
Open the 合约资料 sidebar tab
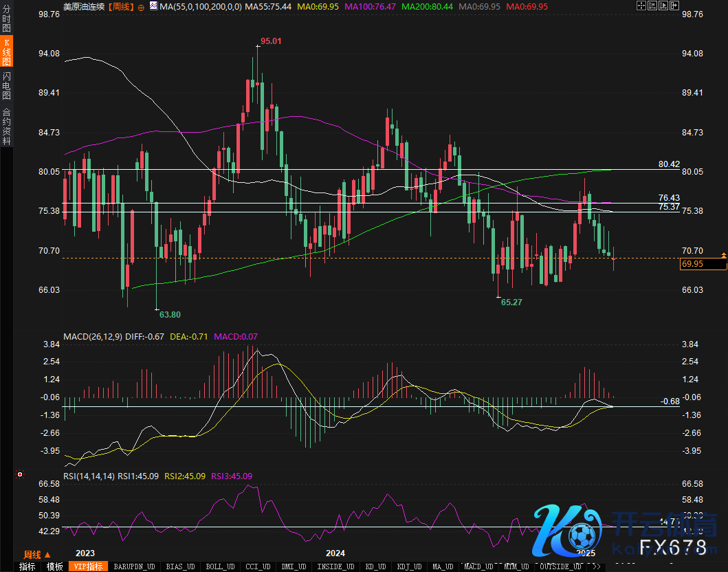tap(7, 126)
